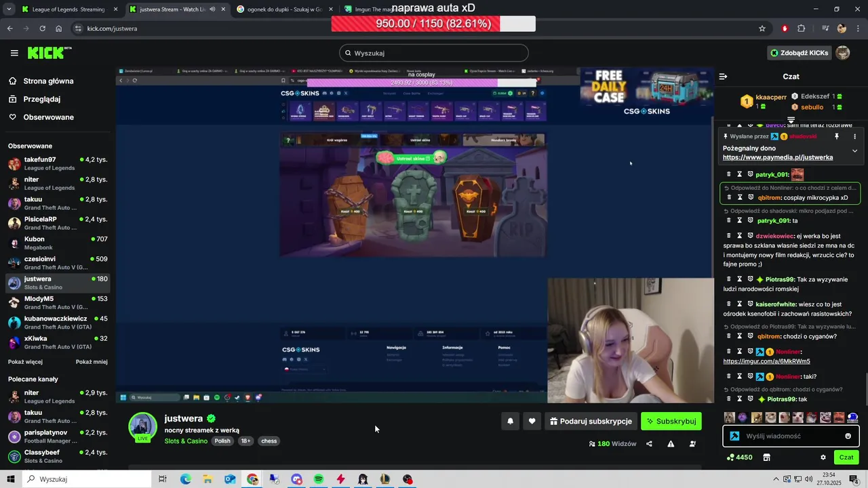Open the imgur.com link in chat

(766, 361)
